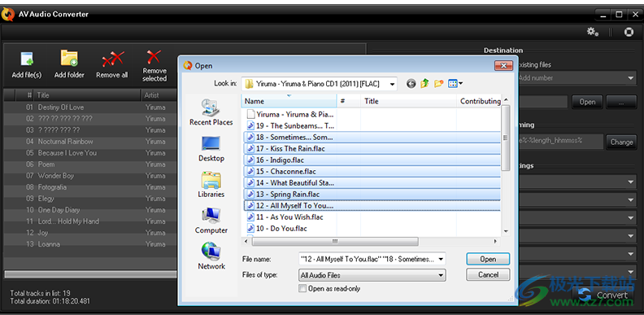Go back using the Open dialog arrow icon
The width and height of the screenshot is (644, 315).
pyautogui.click(x=411, y=84)
